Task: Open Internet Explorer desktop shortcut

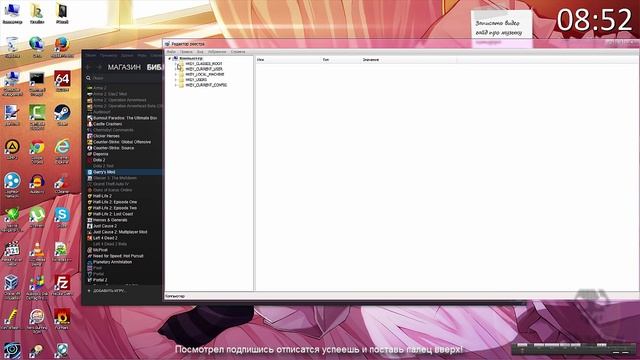Action: click(x=62, y=150)
